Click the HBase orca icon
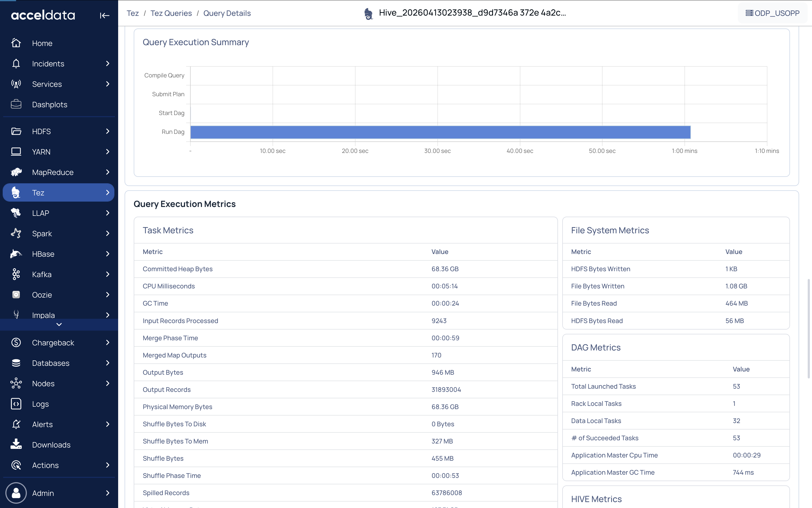This screenshot has width=812, height=508. coord(16,254)
